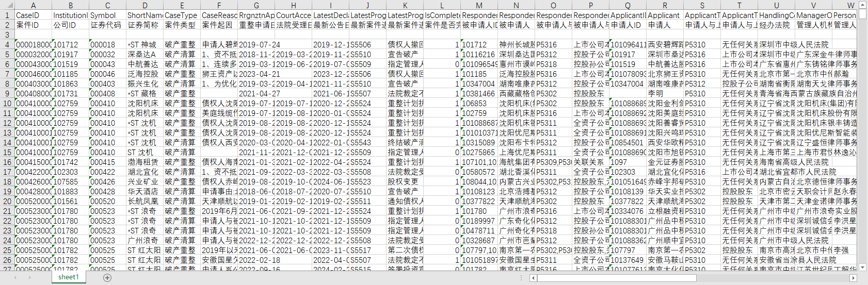Image resolution: width=868 pixels, height=285 pixels.
Task: Click the 案件类型 cell
Action: coord(182,25)
